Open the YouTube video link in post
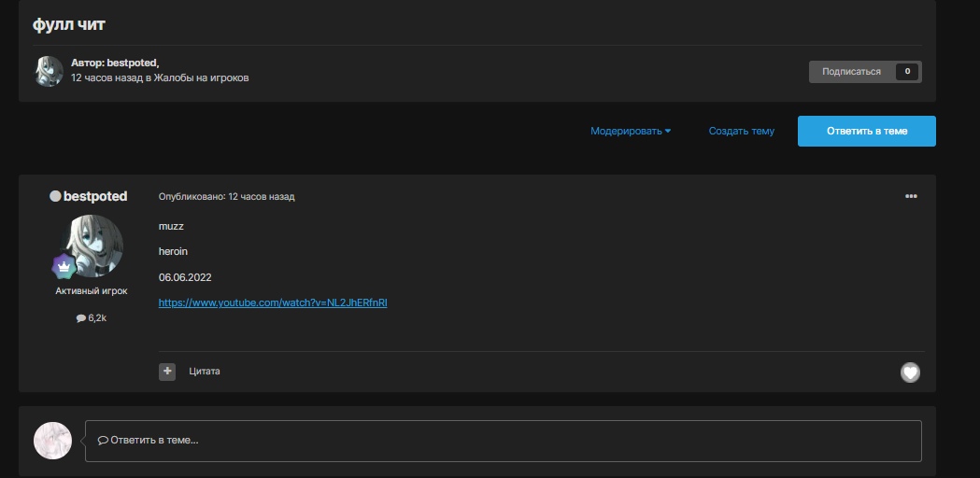 pyautogui.click(x=273, y=302)
